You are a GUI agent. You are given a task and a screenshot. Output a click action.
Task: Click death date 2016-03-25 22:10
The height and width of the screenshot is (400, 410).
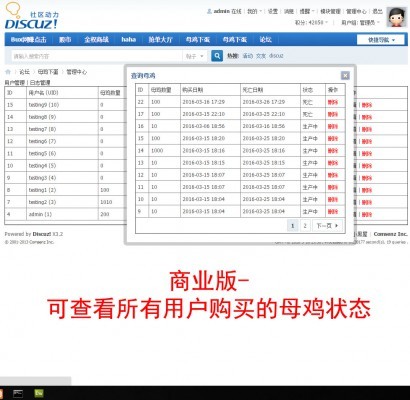(x=264, y=114)
